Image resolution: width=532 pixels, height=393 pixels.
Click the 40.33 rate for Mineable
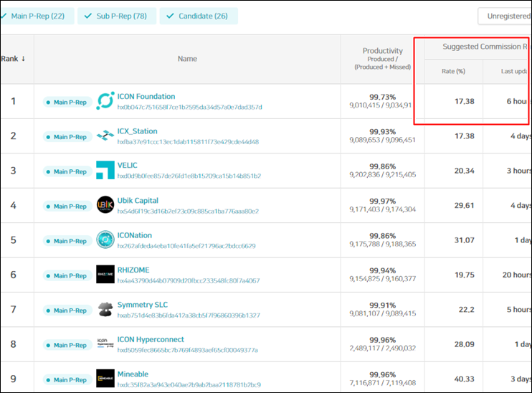(465, 379)
